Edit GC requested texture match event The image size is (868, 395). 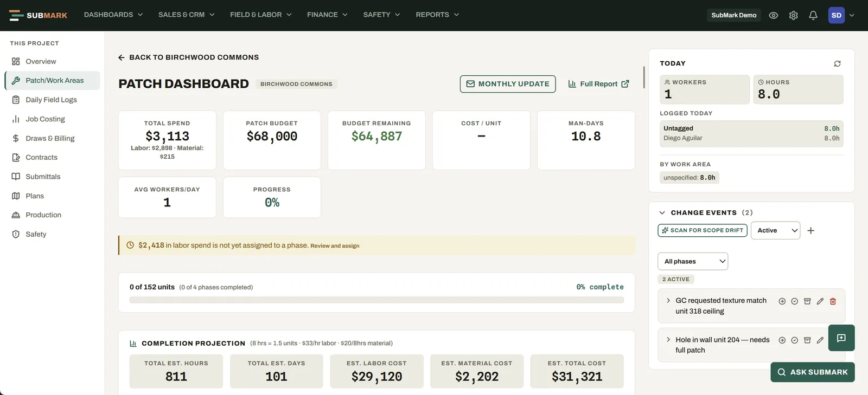tap(820, 301)
